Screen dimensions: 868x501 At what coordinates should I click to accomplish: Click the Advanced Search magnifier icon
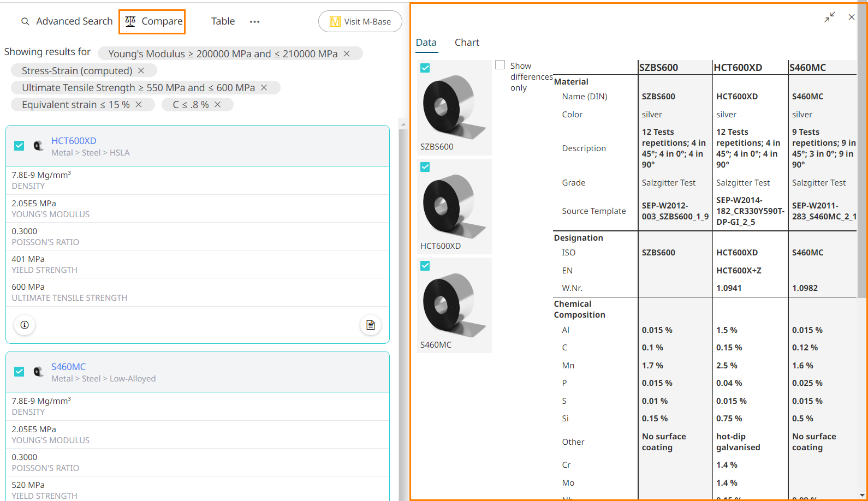click(25, 21)
